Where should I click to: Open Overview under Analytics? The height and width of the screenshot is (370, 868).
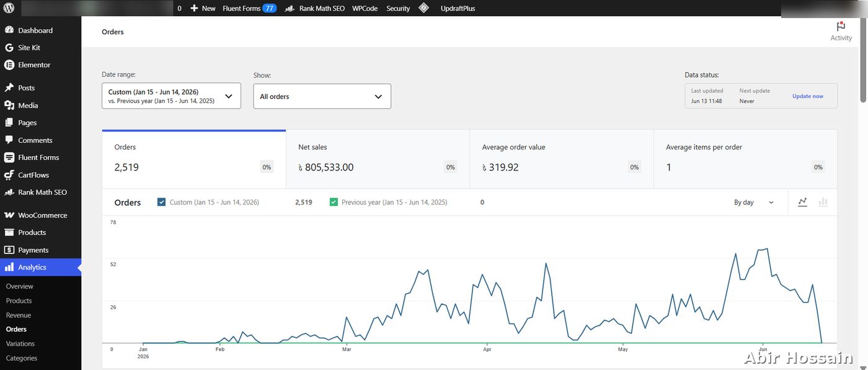pos(20,286)
